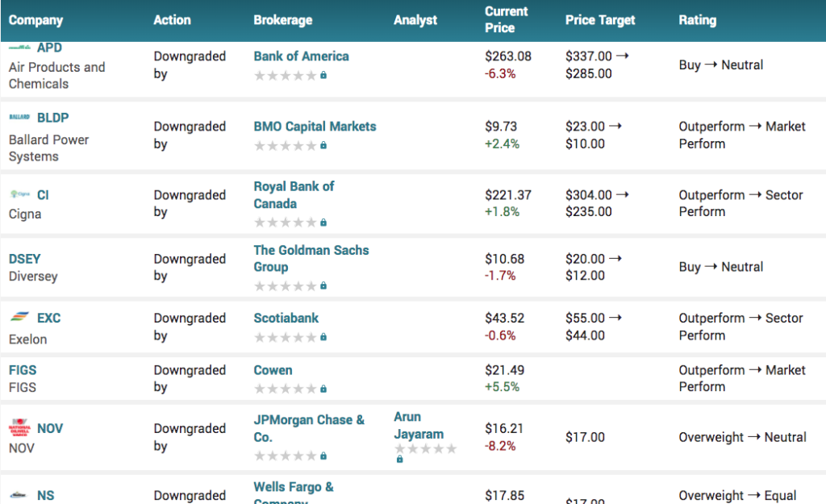
Task: Sort by the Rating column header
Action: pos(697,20)
